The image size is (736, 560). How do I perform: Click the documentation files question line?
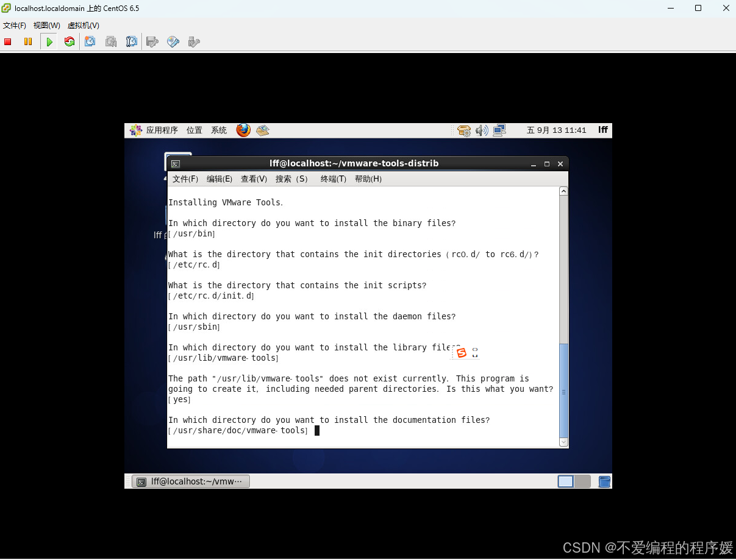pos(329,420)
